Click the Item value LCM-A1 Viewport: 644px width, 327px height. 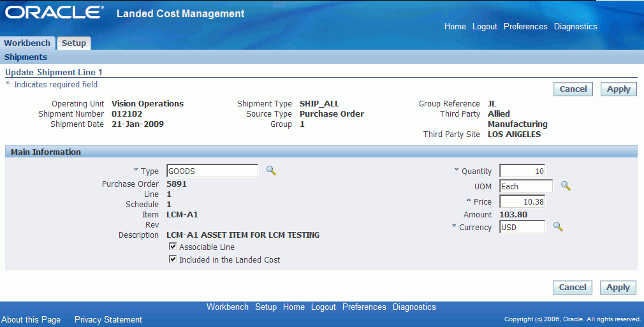click(182, 214)
